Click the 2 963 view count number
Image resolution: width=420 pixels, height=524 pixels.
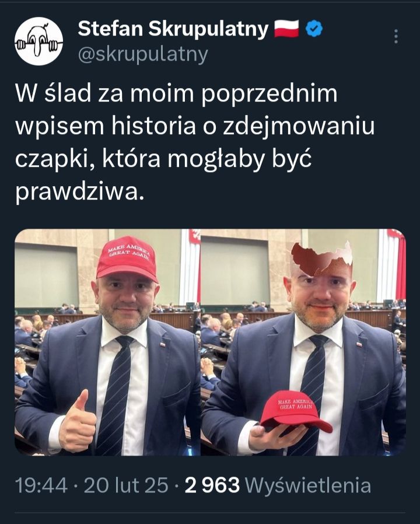click(212, 485)
